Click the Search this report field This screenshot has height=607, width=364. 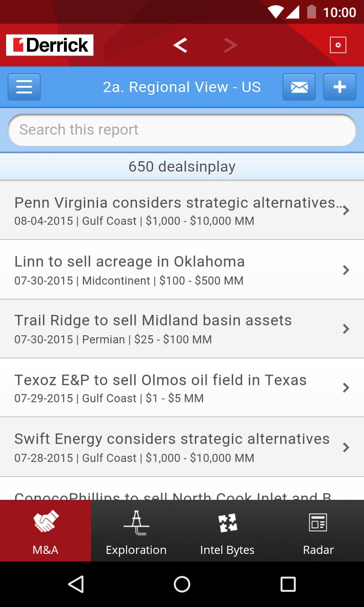point(182,130)
